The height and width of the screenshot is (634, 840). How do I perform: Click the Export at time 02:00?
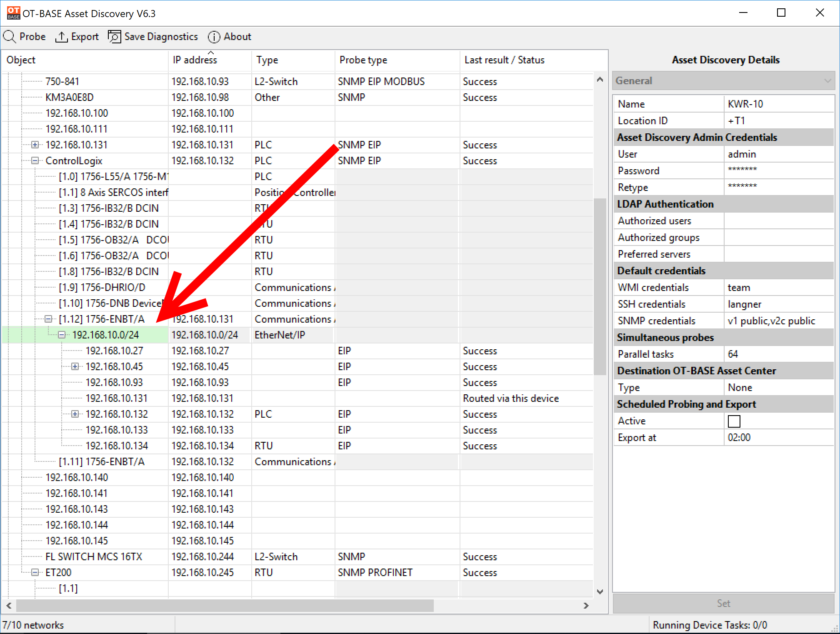(x=779, y=437)
